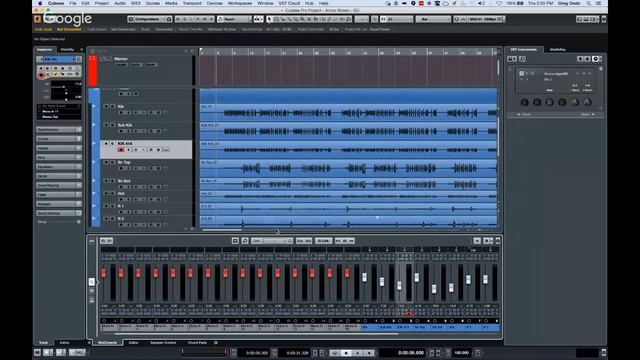Expand the Equalizers inspector section

coord(59,167)
